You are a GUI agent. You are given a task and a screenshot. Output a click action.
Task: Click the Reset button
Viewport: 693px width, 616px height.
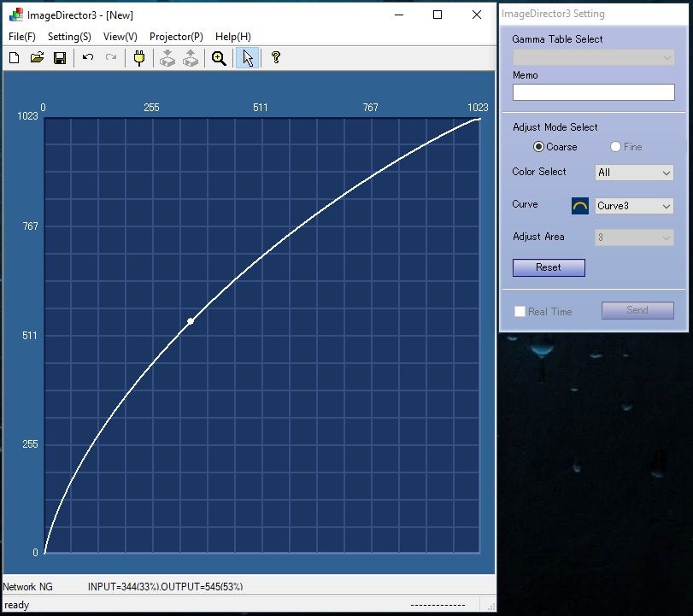point(549,267)
